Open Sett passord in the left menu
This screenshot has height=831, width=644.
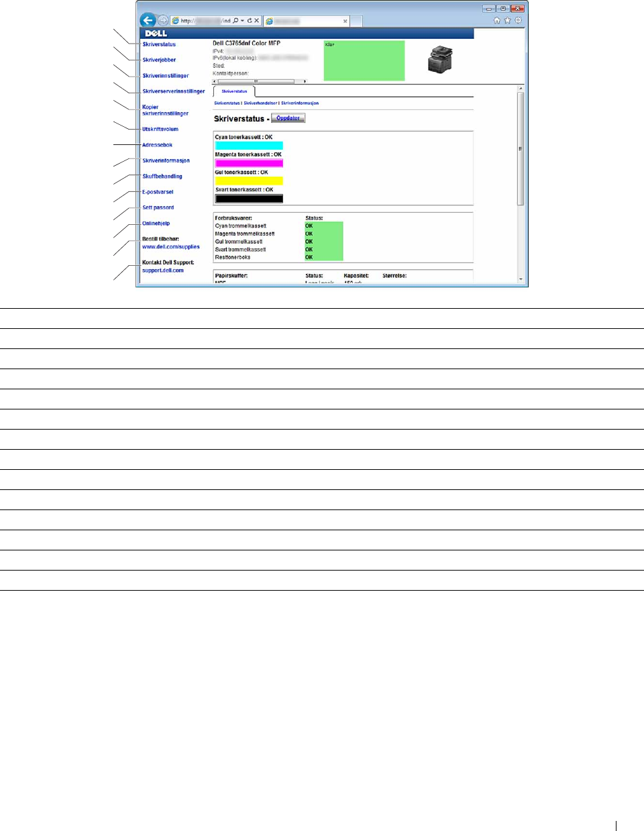tap(158, 207)
